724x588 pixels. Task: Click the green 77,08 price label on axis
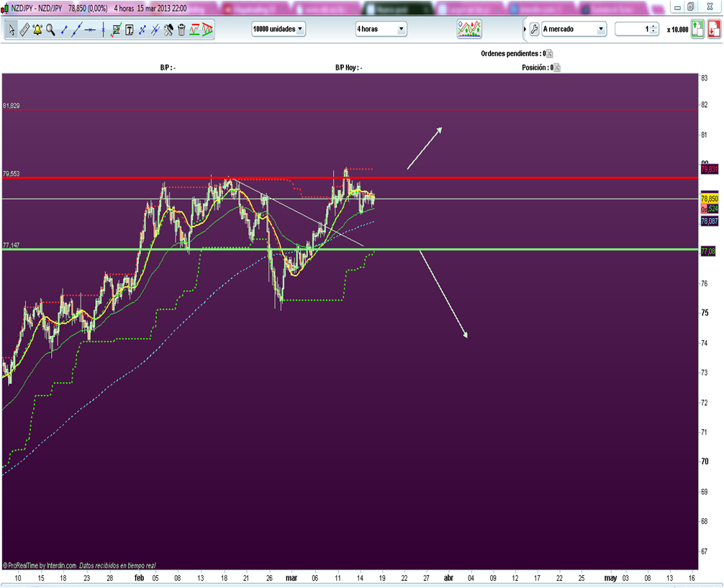click(x=708, y=251)
